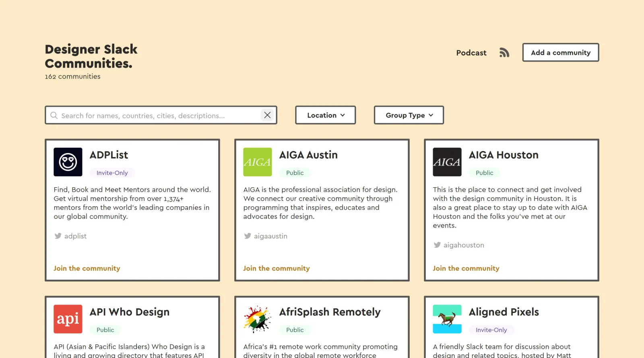Click the AIGA Austin green logo
The width and height of the screenshot is (644, 358).
click(258, 162)
